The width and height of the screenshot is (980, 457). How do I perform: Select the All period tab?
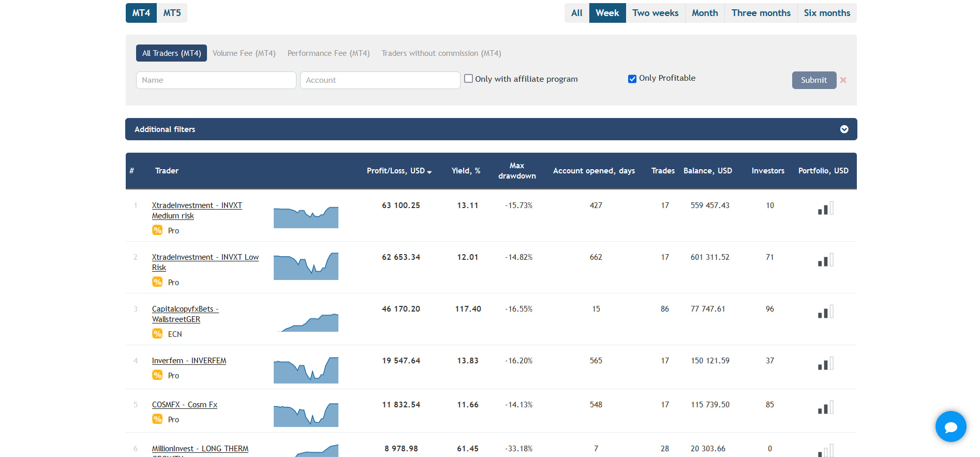576,13
